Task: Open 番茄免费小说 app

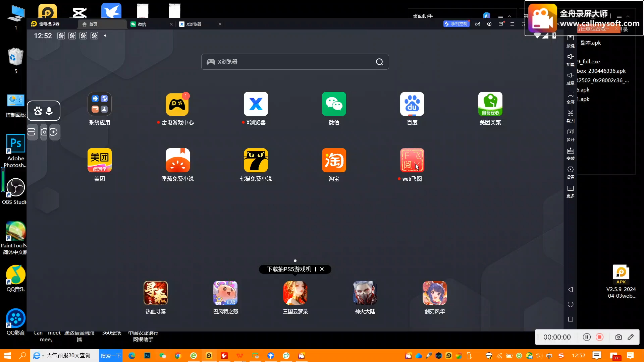Action: click(177, 160)
